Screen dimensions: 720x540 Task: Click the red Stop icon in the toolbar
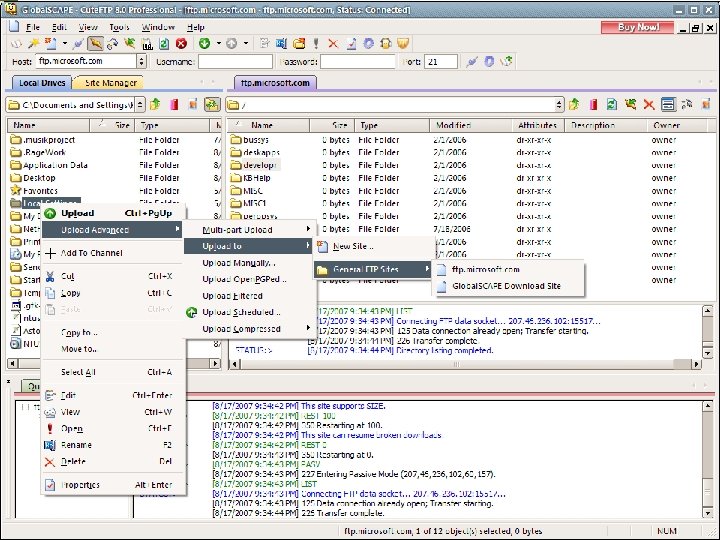click(x=181, y=44)
